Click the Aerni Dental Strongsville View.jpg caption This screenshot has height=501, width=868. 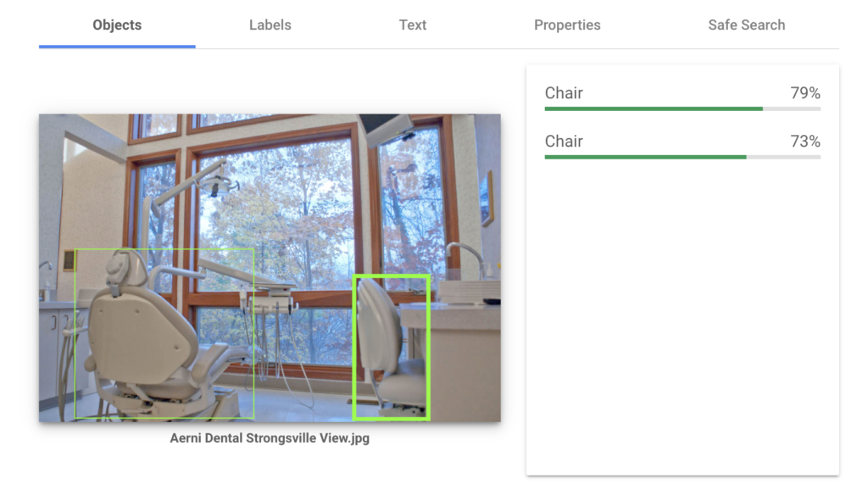click(270, 438)
